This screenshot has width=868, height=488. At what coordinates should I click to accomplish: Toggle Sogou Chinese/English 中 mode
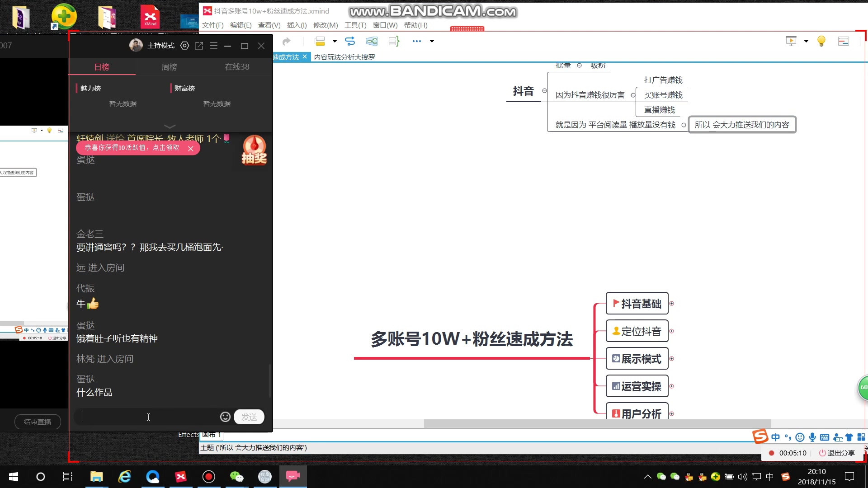pos(776,437)
